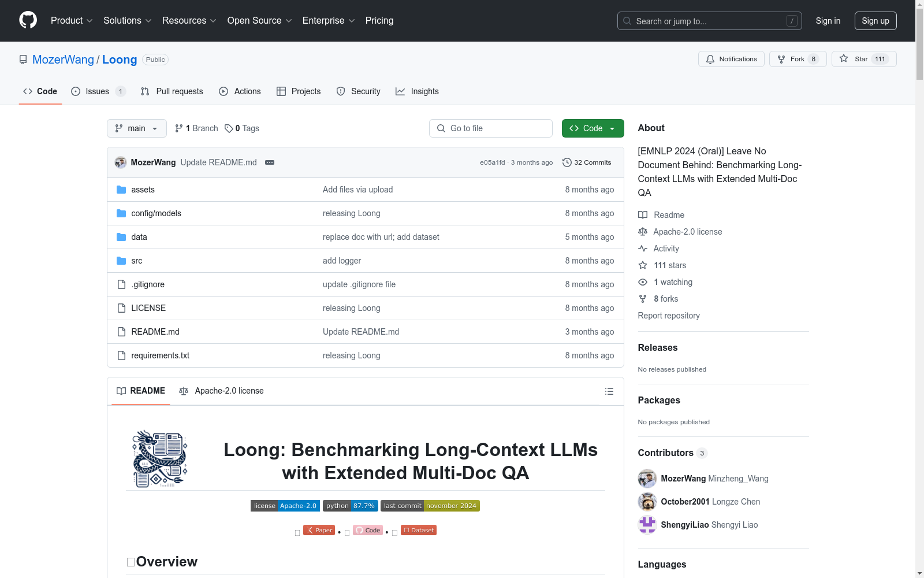
Task: Open the 111 stars link
Action: 670,265
